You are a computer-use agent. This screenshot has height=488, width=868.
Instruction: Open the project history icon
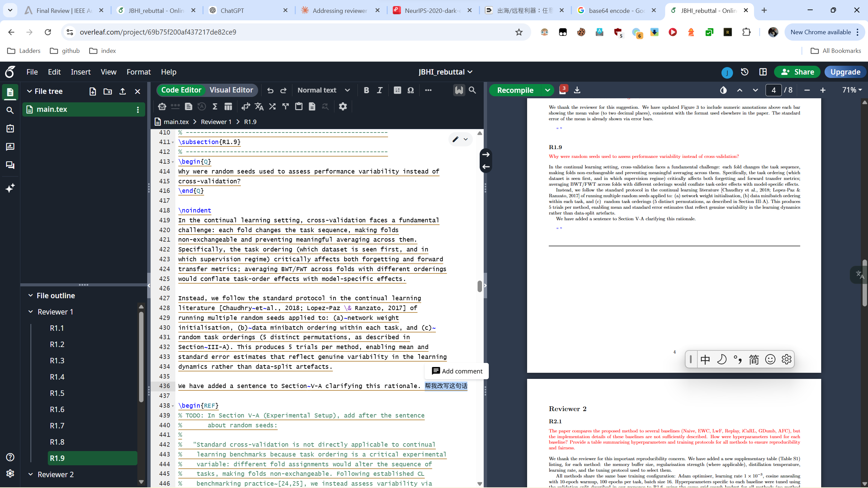[745, 72]
